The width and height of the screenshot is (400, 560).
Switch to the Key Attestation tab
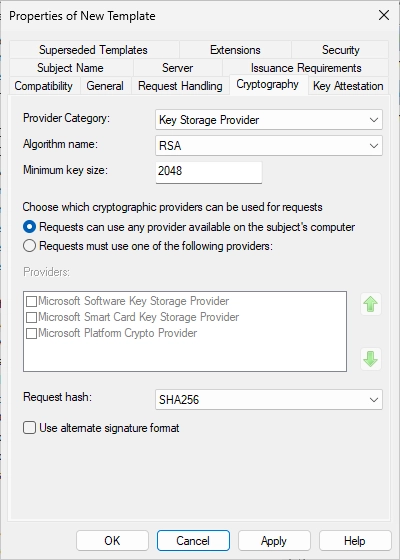point(348,86)
